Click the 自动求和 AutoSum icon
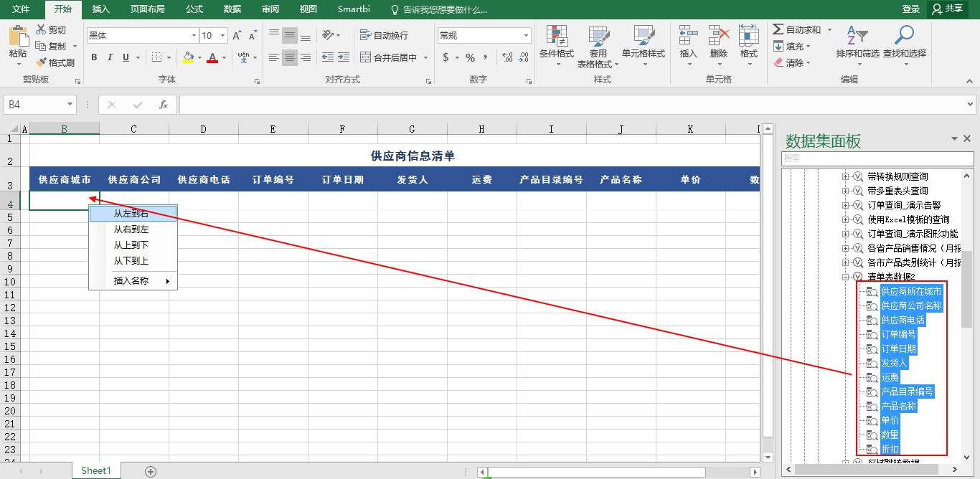This screenshot has height=479, width=980. [778, 29]
